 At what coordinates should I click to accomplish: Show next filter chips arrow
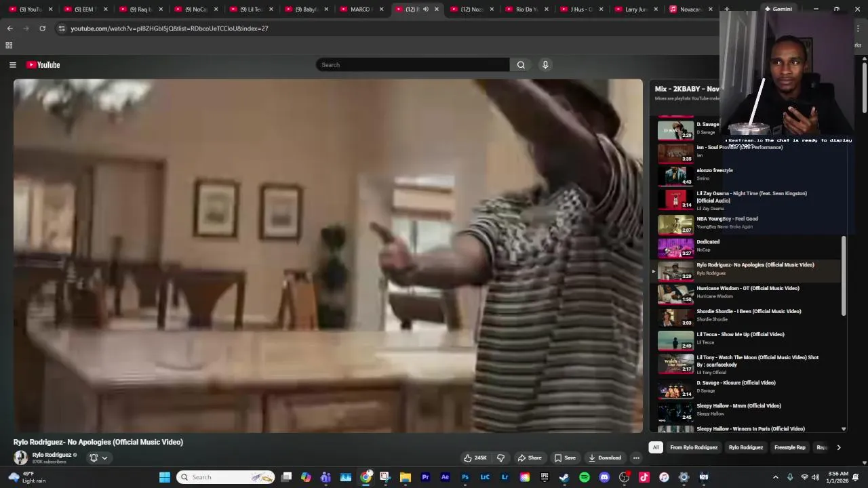click(839, 447)
